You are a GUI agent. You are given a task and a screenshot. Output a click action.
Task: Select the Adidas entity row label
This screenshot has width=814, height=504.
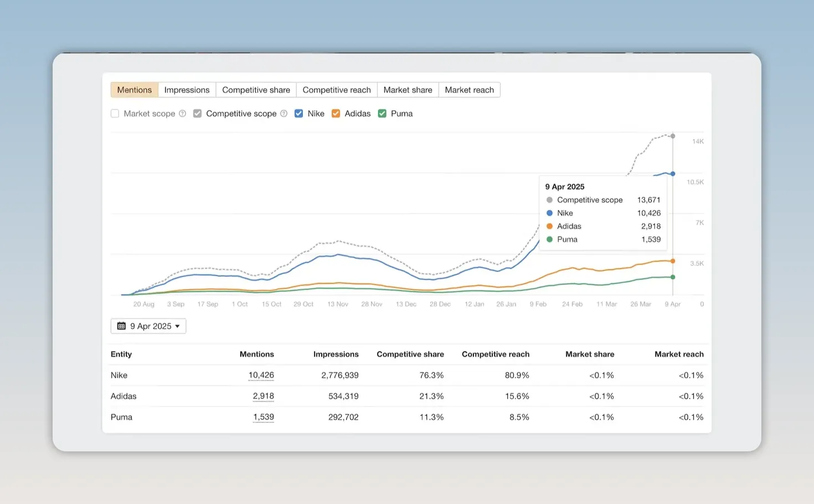(123, 396)
